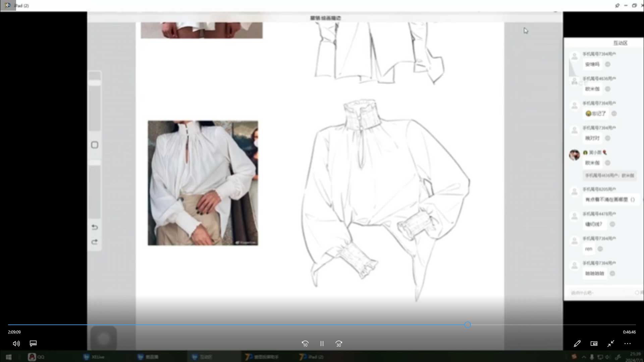This screenshot has height=362, width=644.
Task: Click white blouse reference photo
Action: [x=203, y=183]
